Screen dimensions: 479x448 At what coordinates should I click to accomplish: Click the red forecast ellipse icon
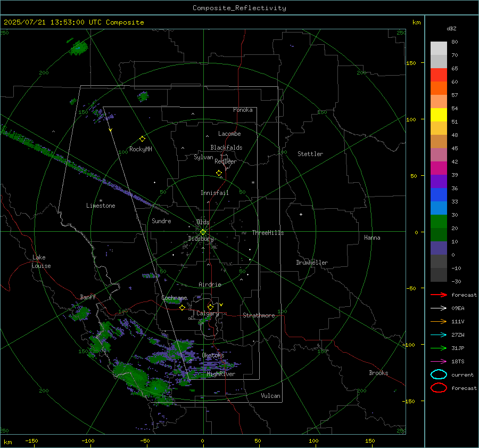[x=439, y=388]
